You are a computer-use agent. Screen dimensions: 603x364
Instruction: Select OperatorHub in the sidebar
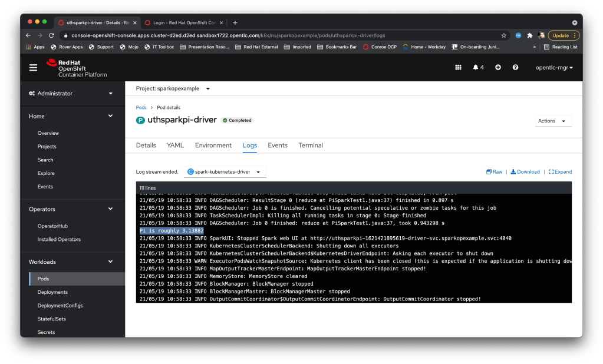52,226
